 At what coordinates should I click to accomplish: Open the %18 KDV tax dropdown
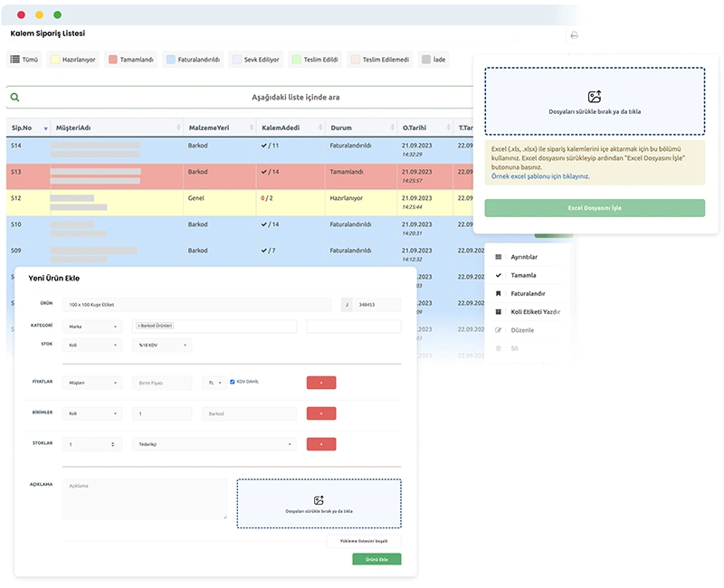pyautogui.click(x=162, y=346)
